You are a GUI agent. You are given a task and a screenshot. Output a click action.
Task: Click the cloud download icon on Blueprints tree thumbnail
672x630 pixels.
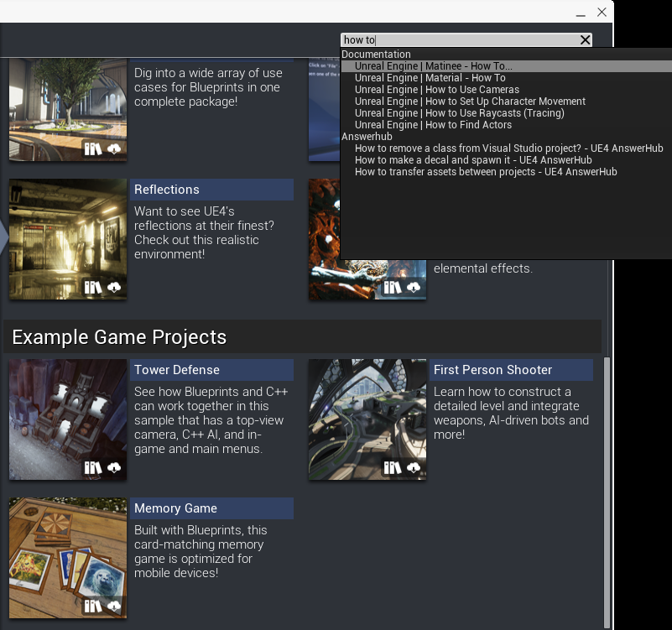pos(114,148)
